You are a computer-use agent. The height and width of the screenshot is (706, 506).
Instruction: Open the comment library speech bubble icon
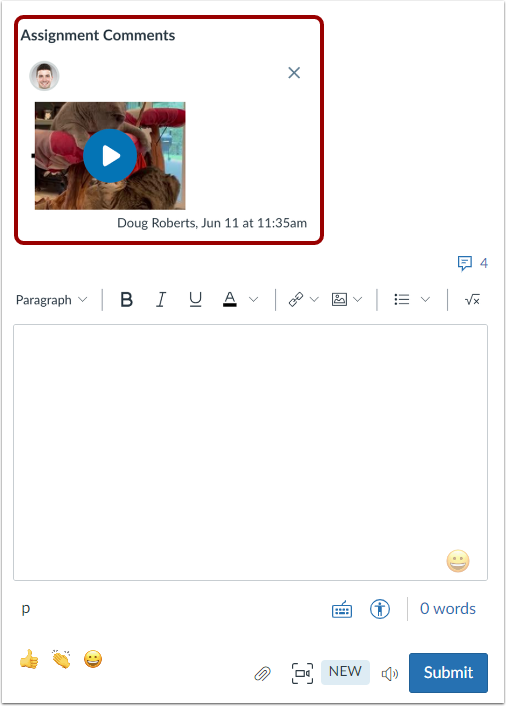coord(465,263)
